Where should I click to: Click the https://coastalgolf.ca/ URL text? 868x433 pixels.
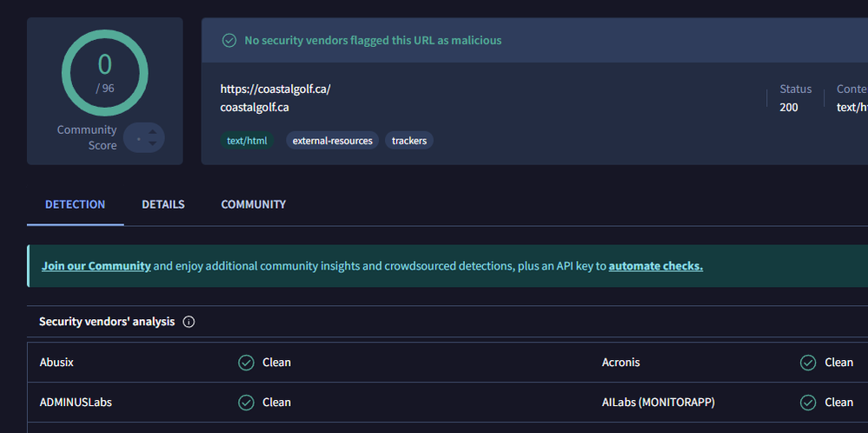coord(275,89)
